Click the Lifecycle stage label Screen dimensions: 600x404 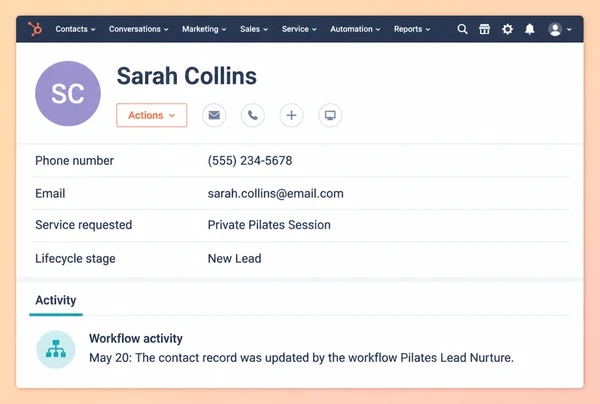75,259
